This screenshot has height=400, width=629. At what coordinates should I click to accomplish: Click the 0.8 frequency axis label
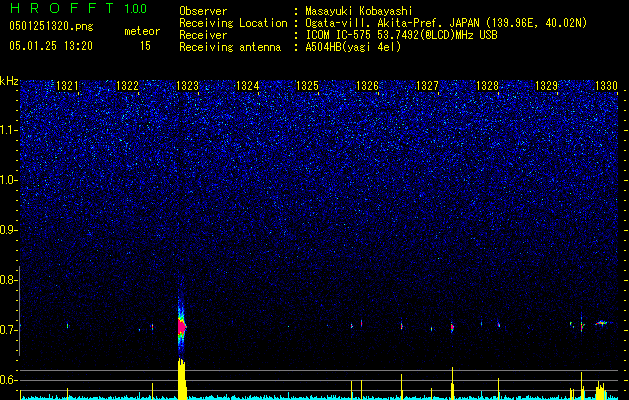tap(8, 280)
